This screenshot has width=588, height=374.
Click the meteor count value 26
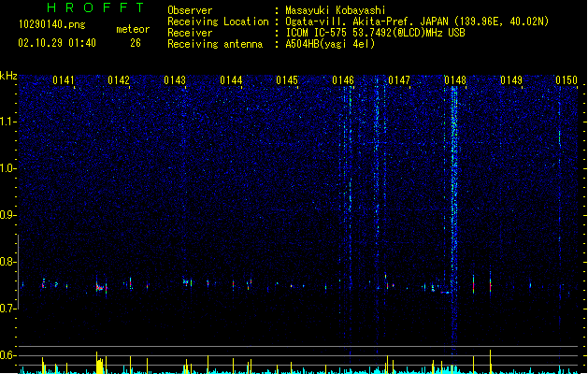136,43
